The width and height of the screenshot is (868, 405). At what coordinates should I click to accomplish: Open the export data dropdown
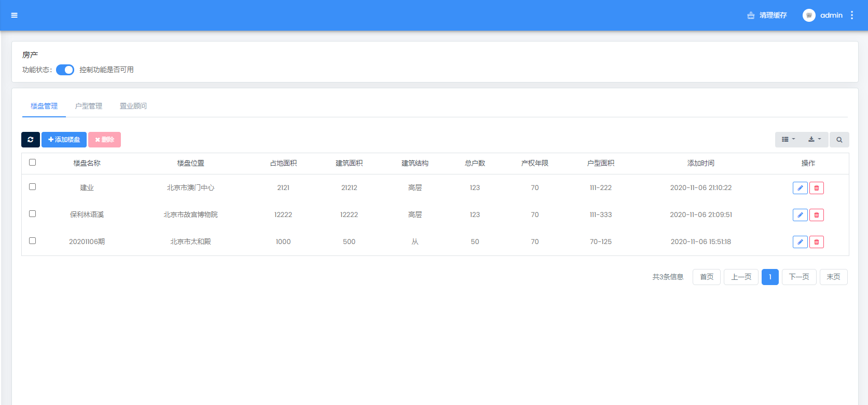(x=815, y=140)
